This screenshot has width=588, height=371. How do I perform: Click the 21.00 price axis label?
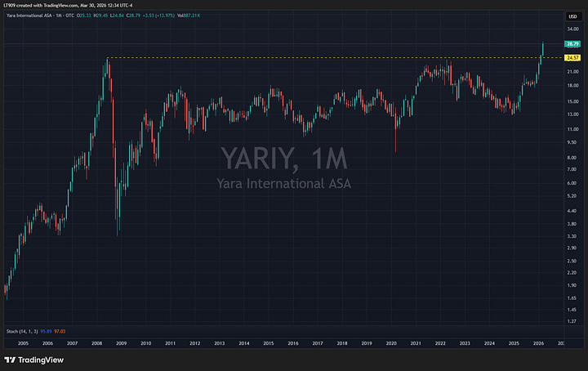click(572, 72)
